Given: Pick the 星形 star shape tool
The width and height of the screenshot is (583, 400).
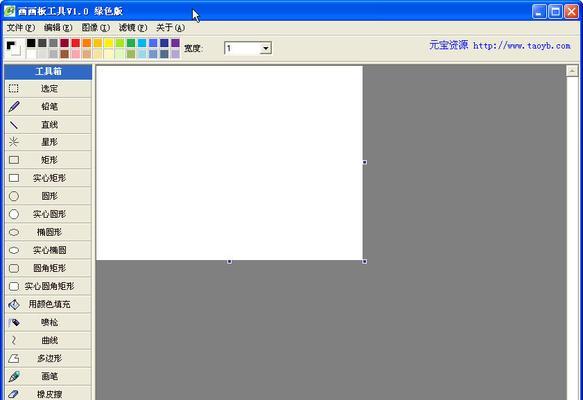Looking at the screenshot, I should coord(48,142).
